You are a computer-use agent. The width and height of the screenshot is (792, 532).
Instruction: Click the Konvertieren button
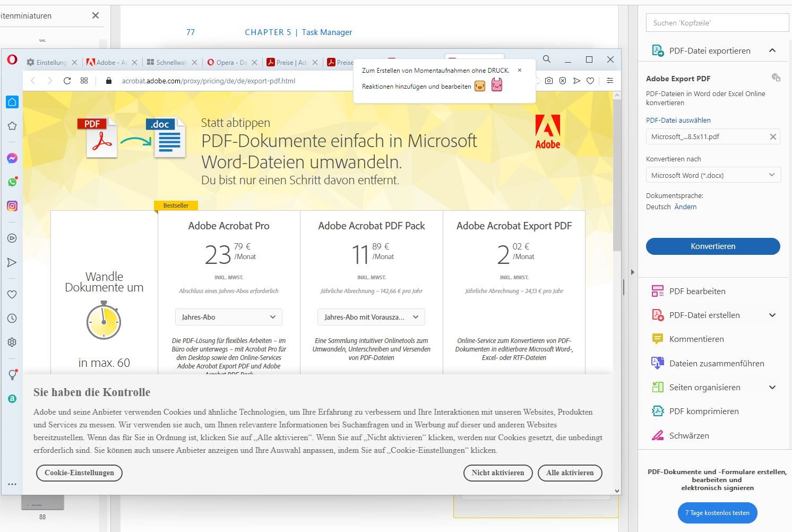click(713, 246)
